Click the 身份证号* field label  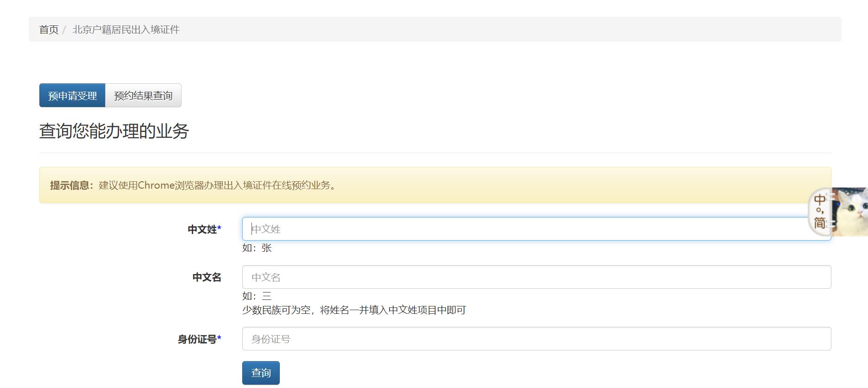coord(200,339)
